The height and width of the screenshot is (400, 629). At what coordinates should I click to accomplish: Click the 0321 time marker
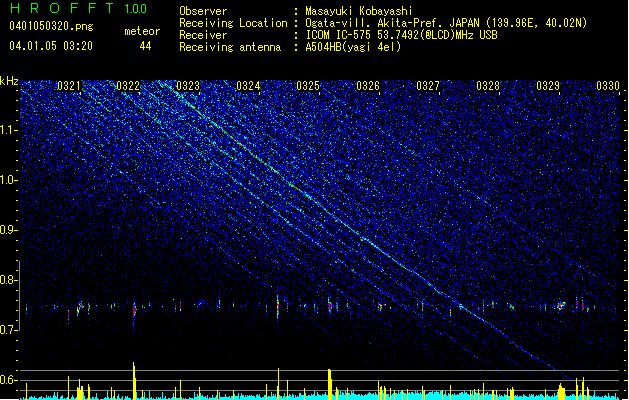point(69,86)
